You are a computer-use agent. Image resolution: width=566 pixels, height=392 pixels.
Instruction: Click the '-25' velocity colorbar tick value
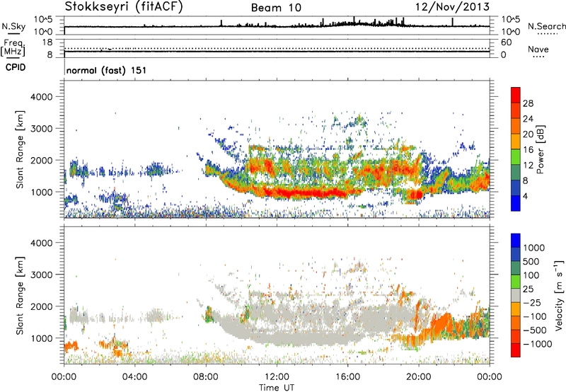532,302
